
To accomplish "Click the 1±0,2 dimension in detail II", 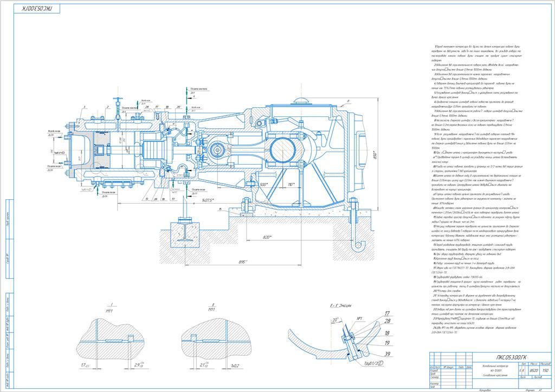I will pyautogui.click(x=235, y=365).
